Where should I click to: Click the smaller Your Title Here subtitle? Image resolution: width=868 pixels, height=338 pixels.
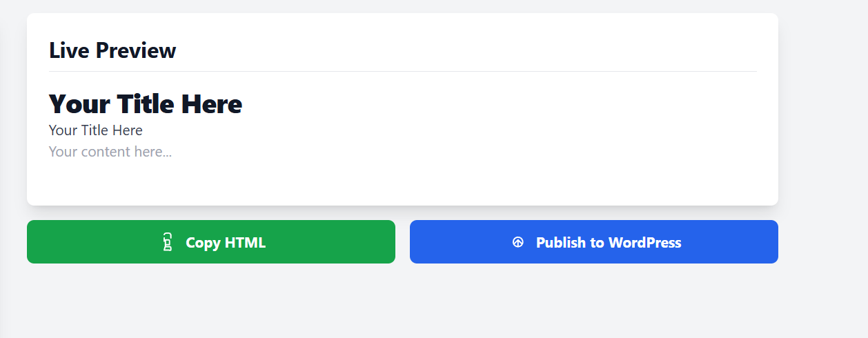click(95, 130)
